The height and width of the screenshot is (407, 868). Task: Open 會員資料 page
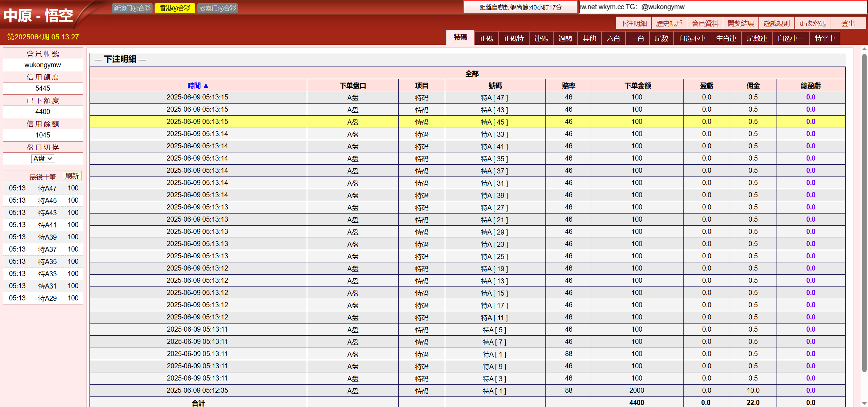705,23
